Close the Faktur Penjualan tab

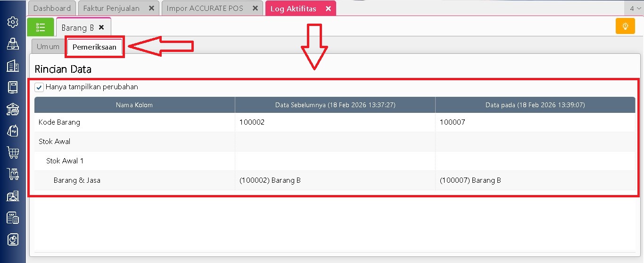pos(151,8)
